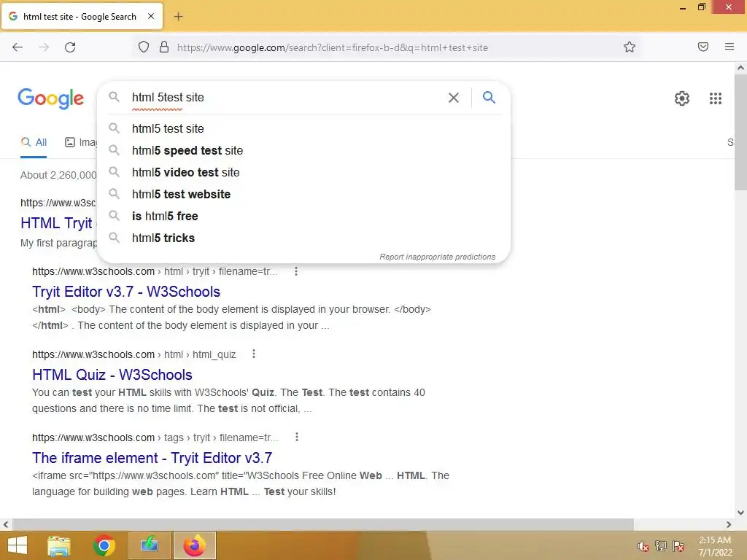Click the taskbar clock showing 2:15 AM

click(715, 546)
